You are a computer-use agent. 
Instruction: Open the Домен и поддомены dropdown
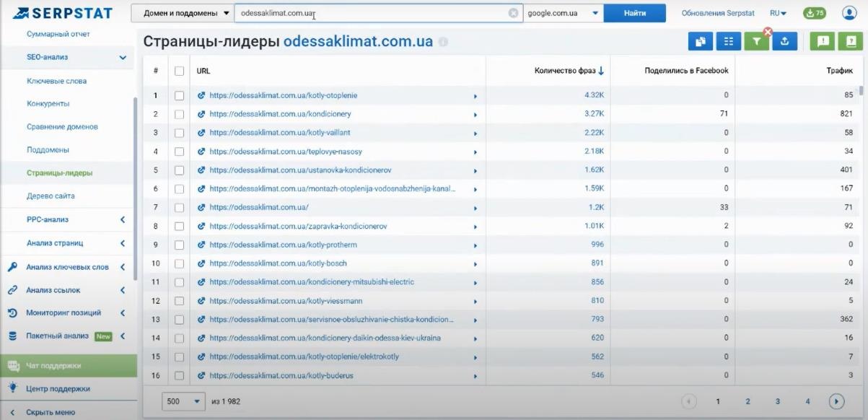click(x=183, y=13)
